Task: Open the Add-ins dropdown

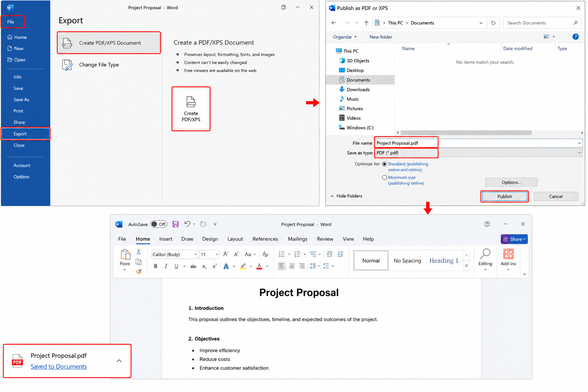Action: 508,269
